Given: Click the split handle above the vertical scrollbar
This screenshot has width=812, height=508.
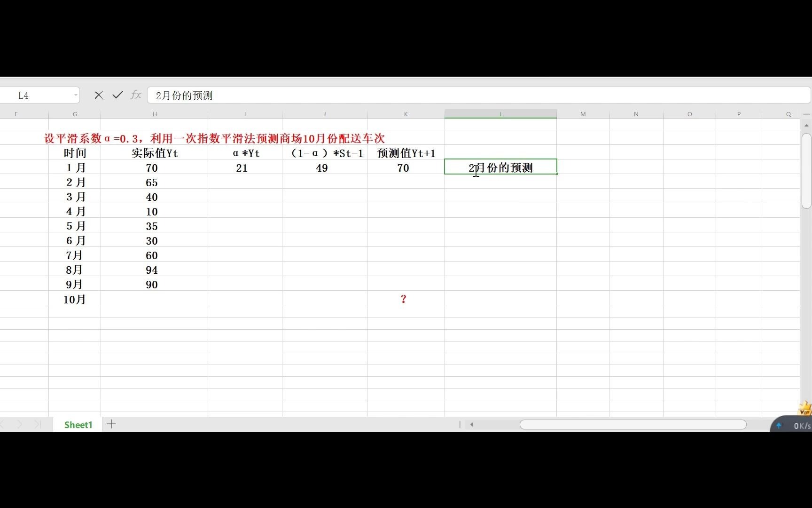Looking at the screenshot, I should (807, 114).
